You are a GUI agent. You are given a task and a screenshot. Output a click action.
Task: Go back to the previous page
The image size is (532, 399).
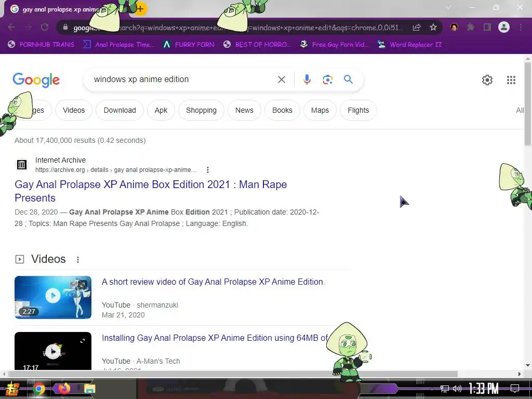coord(11,27)
